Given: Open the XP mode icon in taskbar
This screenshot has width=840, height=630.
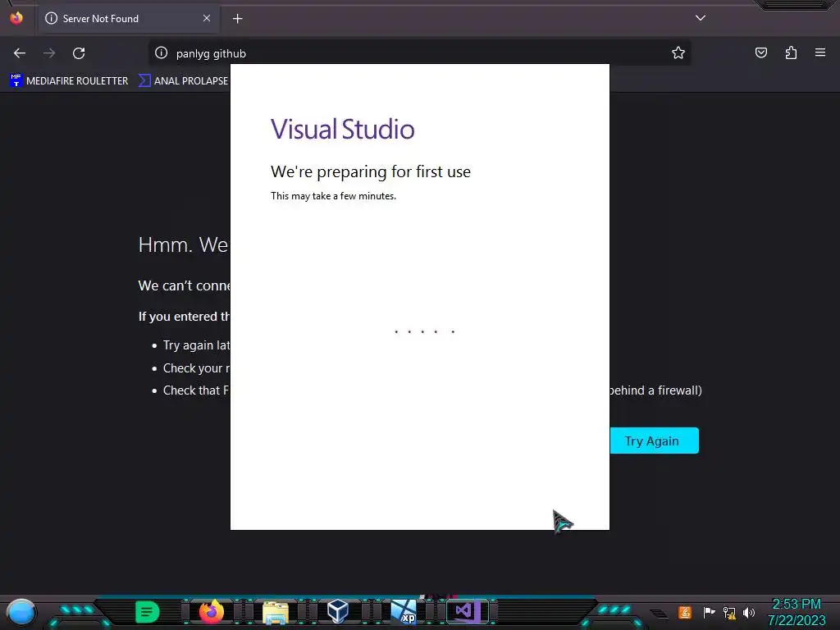Looking at the screenshot, I should pos(404,612).
